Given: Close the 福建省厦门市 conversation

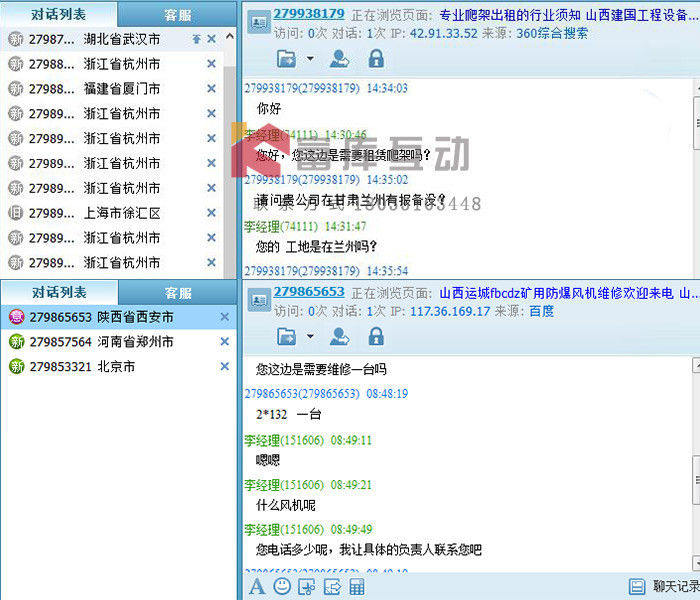Looking at the screenshot, I should (x=212, y=89).
